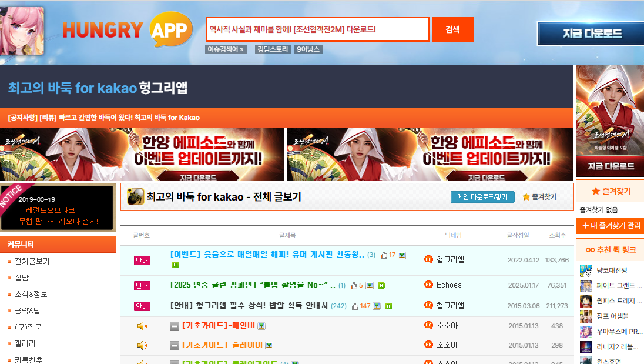
Task: Select 공략&팁 in community menu
Action: (27, 310)
